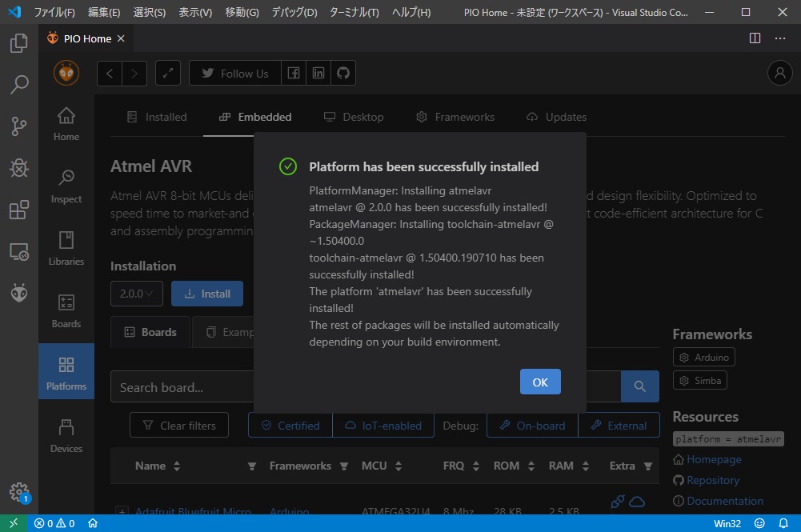Screen dimensions: 801x532
Task: Toggle the External debug filter
Action: pos(619,426)
